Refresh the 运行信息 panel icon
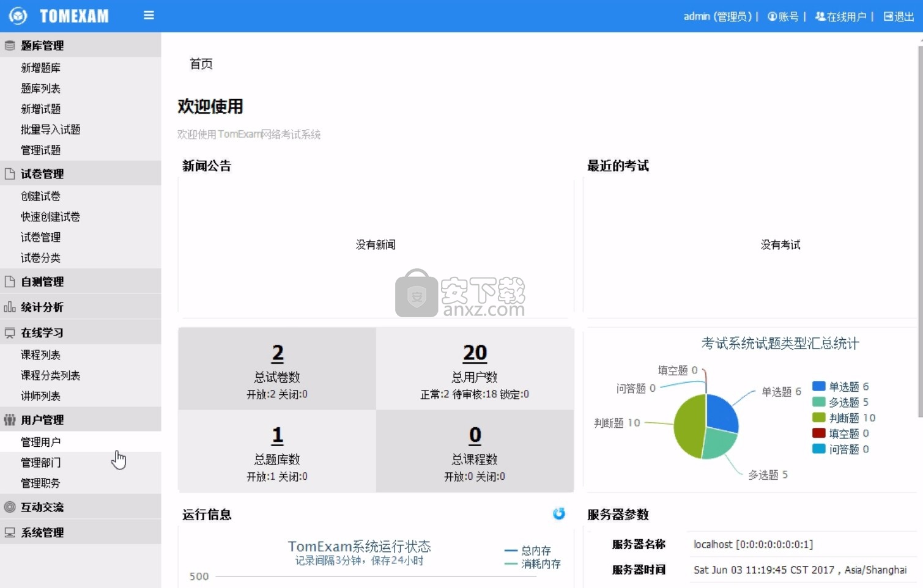Image resolution: width=923 pixels, height=588 pixels. click(x=558, y=513)
